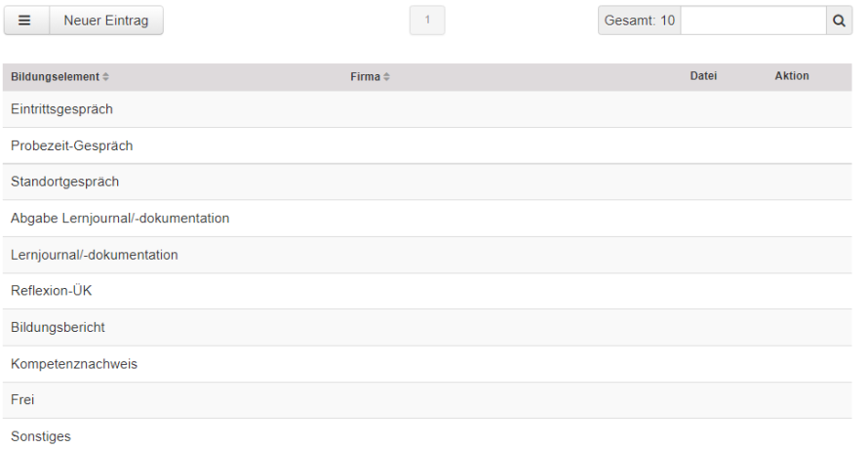Image resolution: width=868 pixels, height=449 pixels.
Task: Click the Frei row
Action: 23,400
